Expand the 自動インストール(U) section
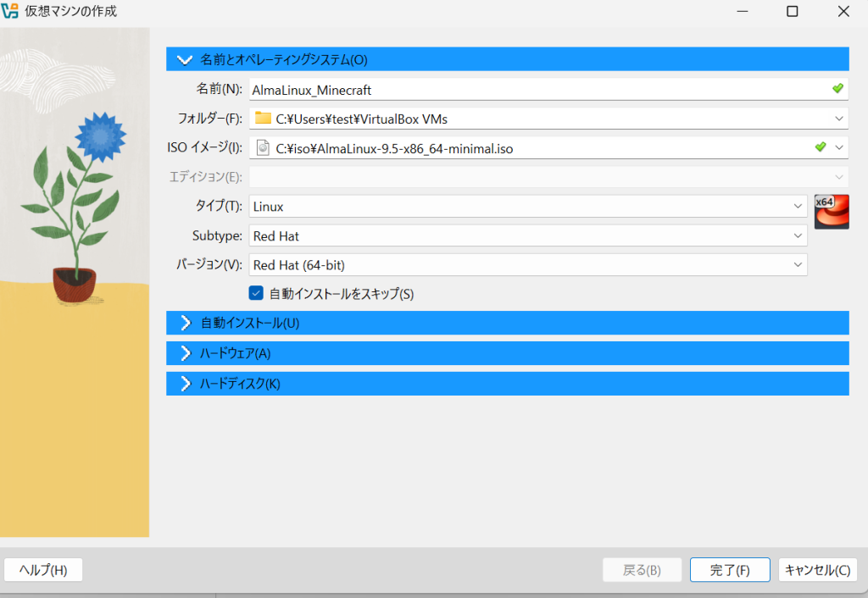The width and height of the screenshot is (868, 598). (508, 323)
